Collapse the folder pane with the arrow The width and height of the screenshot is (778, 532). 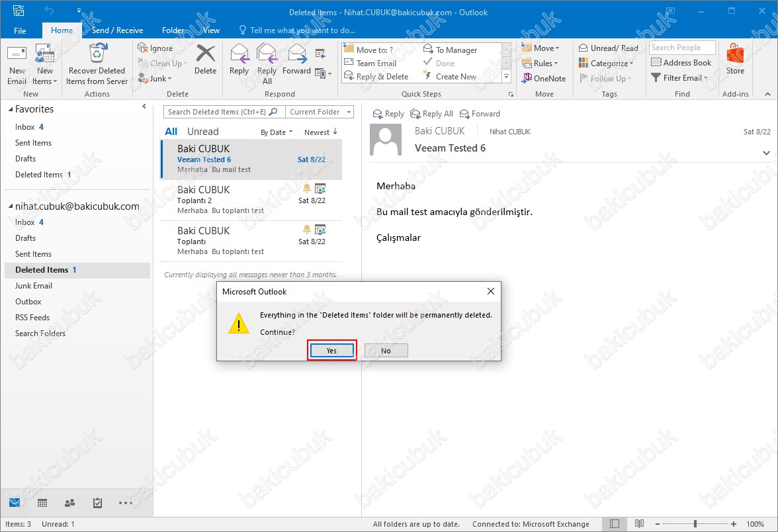(x=144, y=106)
